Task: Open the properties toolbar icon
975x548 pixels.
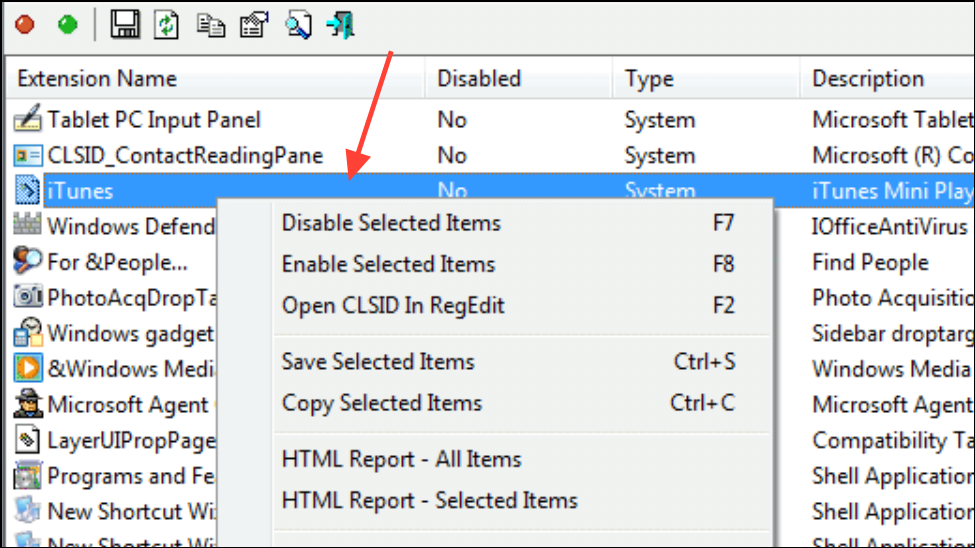Action: [254, 26]
